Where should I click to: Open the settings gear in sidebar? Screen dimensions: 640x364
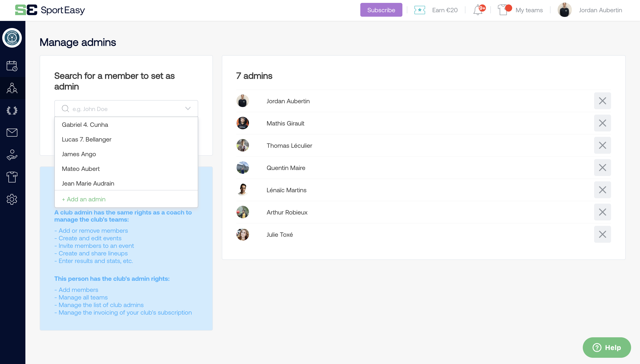12,199
